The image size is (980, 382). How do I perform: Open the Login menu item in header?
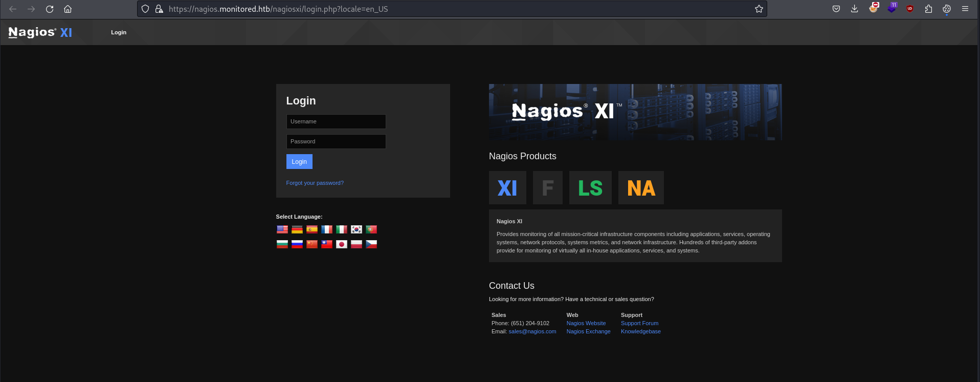pos(119,32)
